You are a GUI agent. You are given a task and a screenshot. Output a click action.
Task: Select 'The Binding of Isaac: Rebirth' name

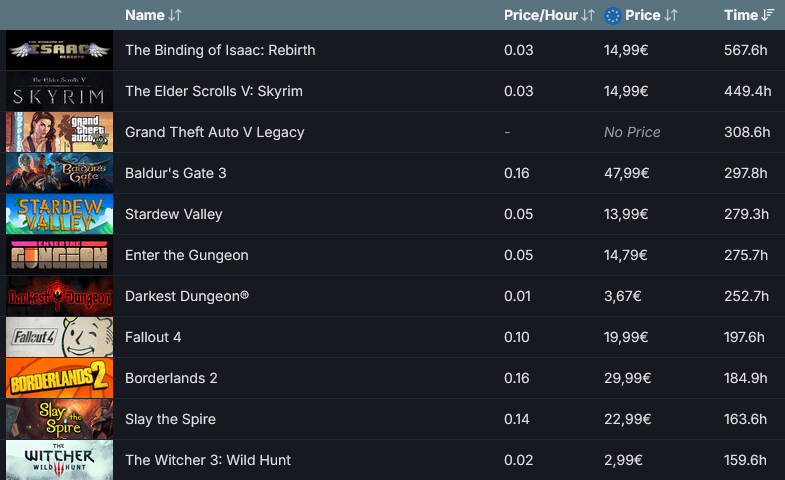coord(220,50)
